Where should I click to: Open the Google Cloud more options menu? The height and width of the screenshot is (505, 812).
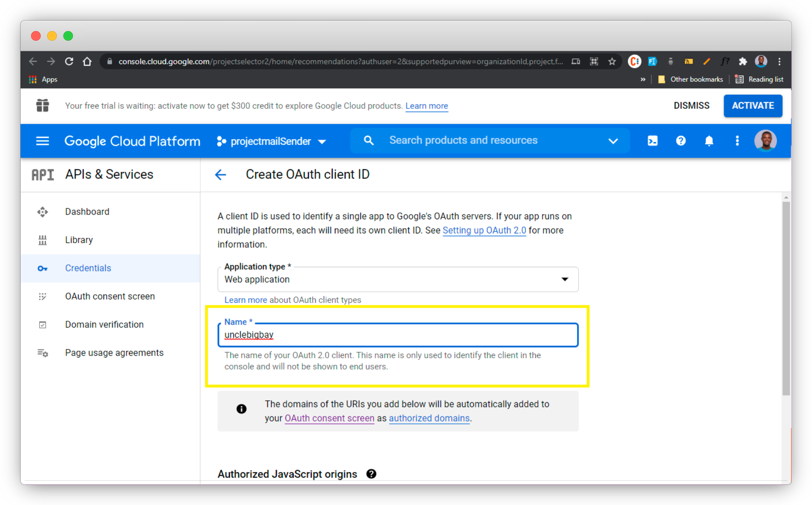click(737, 141)
